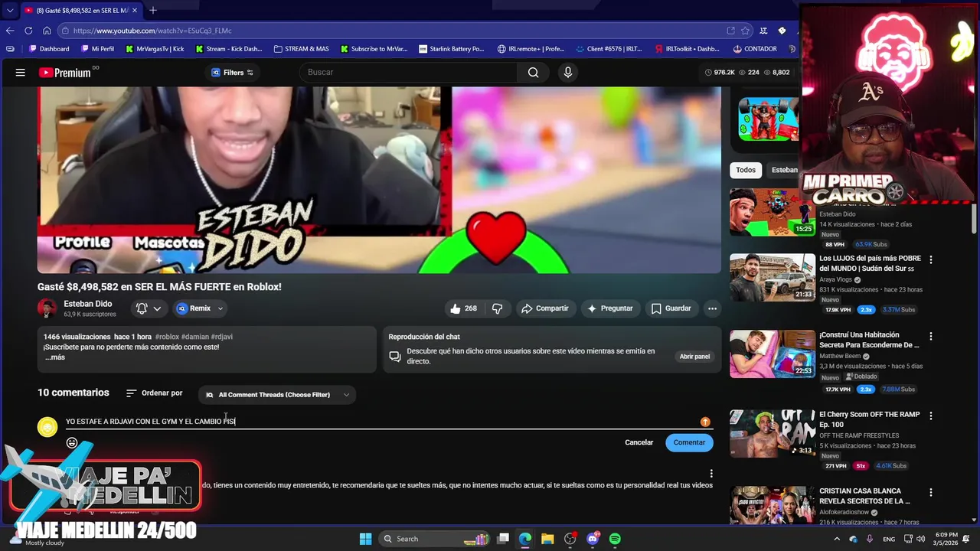
Task: Open the MrVargasTv | Kick bookmark
Action: 155,49
